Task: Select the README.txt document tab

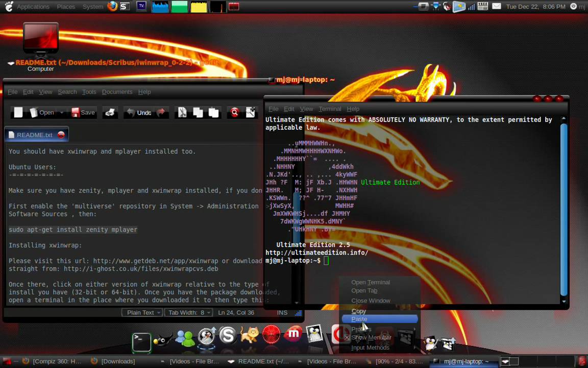Action: [36, 135]
